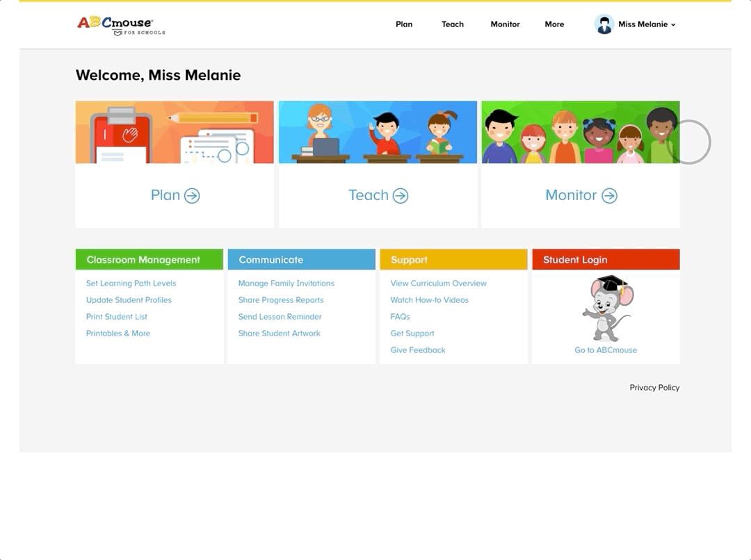Open Printables & More link
The height and width of the screenshot is (560, 751).
[x=118, y=333]
